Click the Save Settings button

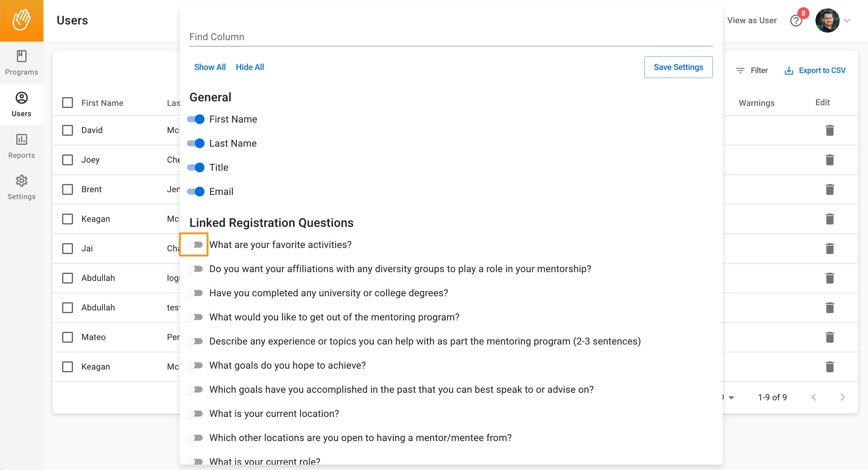(678, 67)
